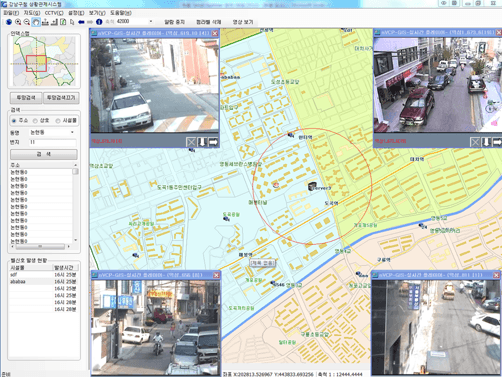Click the measure distance toolbar icon
Screen dimensions: 502x377
pyautogui.click(x=45, y=22)
